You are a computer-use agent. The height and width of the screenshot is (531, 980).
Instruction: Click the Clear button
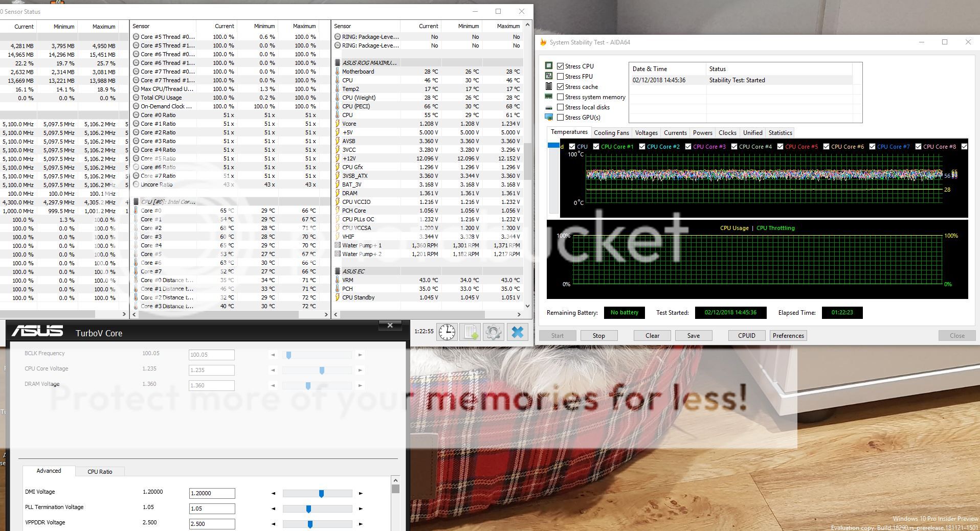pyautogui.click(x=652, y=336)
